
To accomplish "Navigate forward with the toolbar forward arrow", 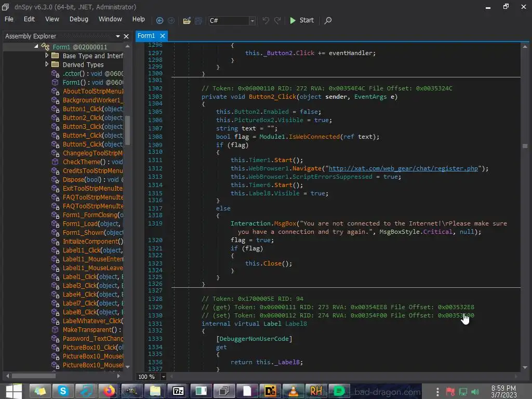I will click(x=171, y=20).
